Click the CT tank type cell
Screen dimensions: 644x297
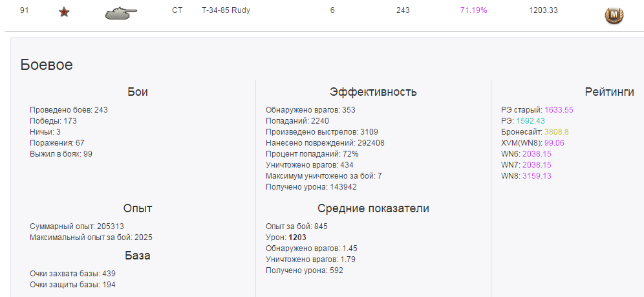177,11
